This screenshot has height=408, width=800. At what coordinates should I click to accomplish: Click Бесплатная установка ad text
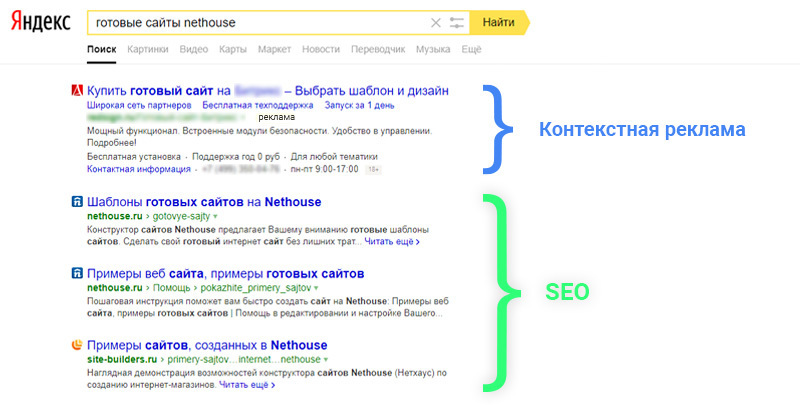coord(134,157)
